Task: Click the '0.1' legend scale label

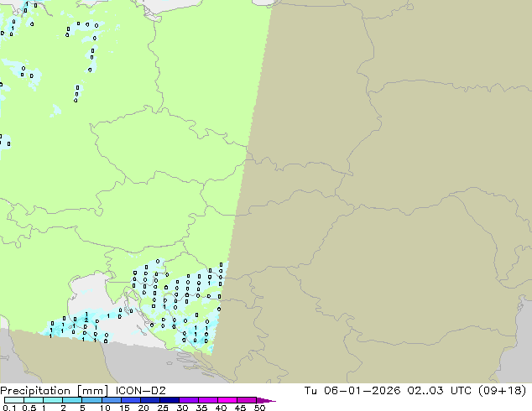Action: tap(9, 408)
